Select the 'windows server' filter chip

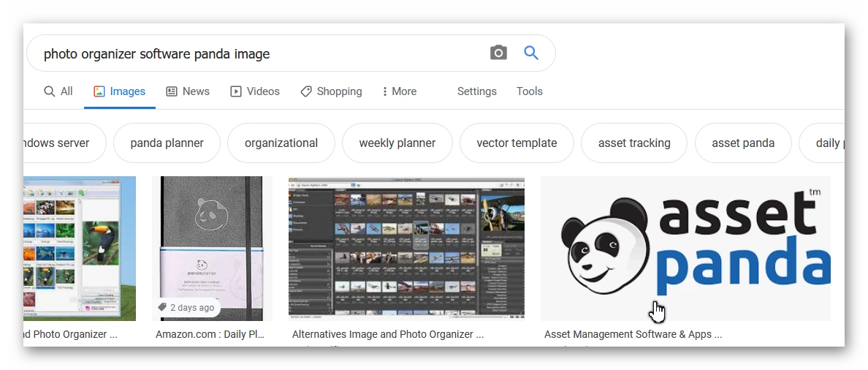pos(64,143)
